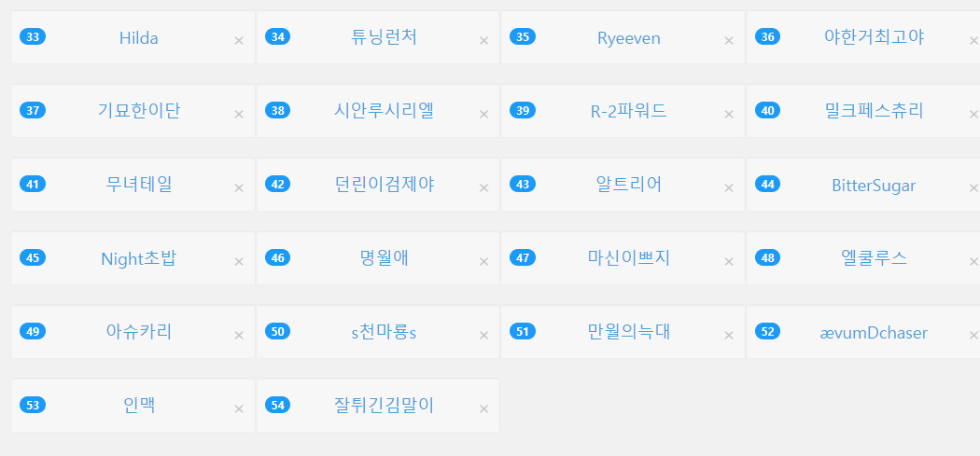
Task: Click the number 50 badge
Action: pyautogui.click(x=277, y=332)
